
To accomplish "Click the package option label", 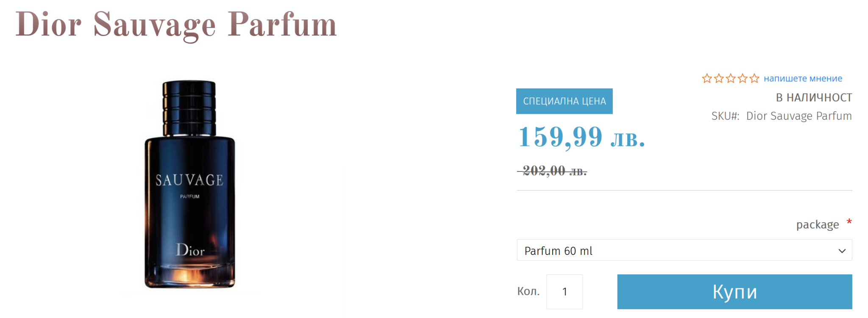I will [x=817, y=224].
